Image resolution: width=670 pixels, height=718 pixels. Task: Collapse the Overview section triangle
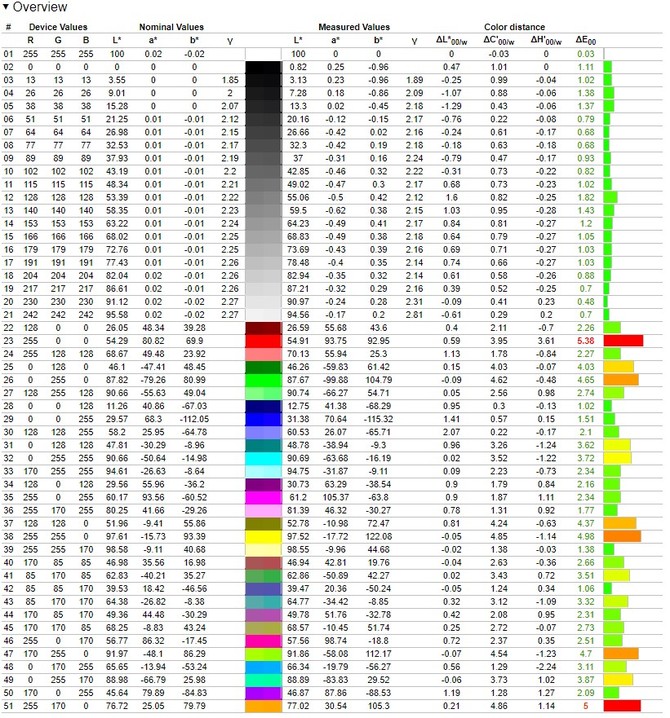point(5,7)
